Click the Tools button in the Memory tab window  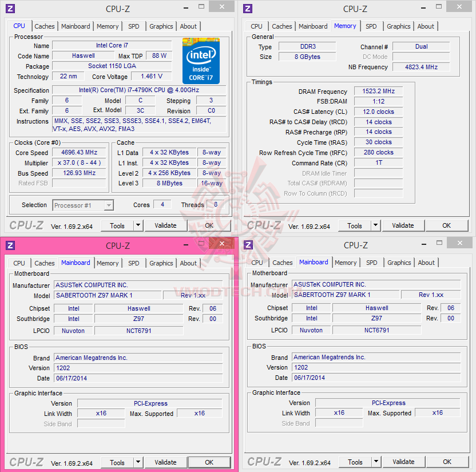pos(355,226)
